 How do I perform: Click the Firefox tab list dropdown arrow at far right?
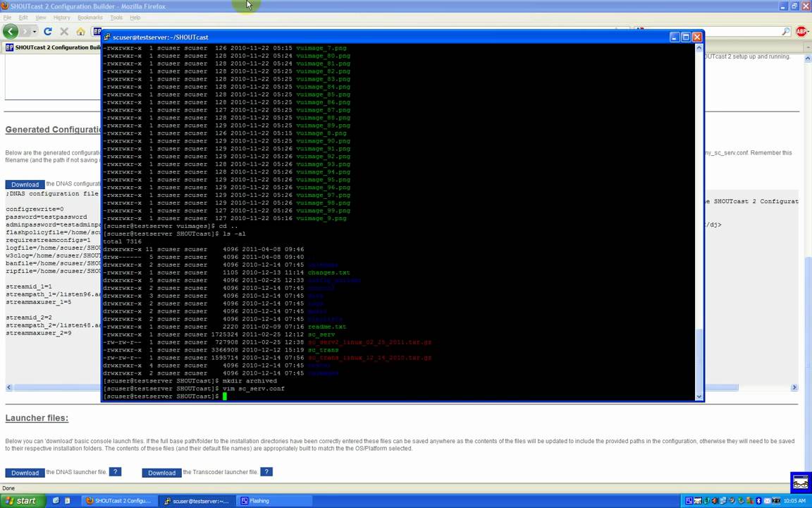808,47
